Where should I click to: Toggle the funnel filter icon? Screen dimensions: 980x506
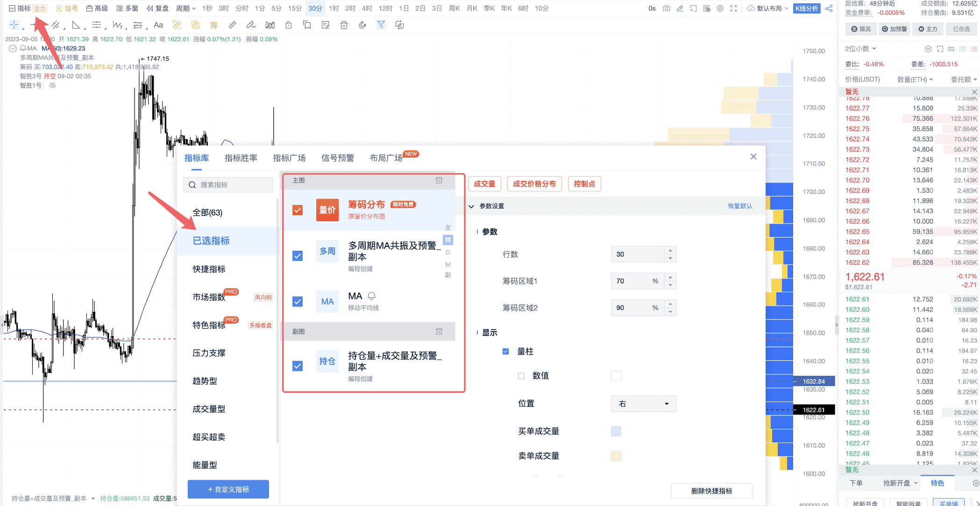click(x=381, y=25)
